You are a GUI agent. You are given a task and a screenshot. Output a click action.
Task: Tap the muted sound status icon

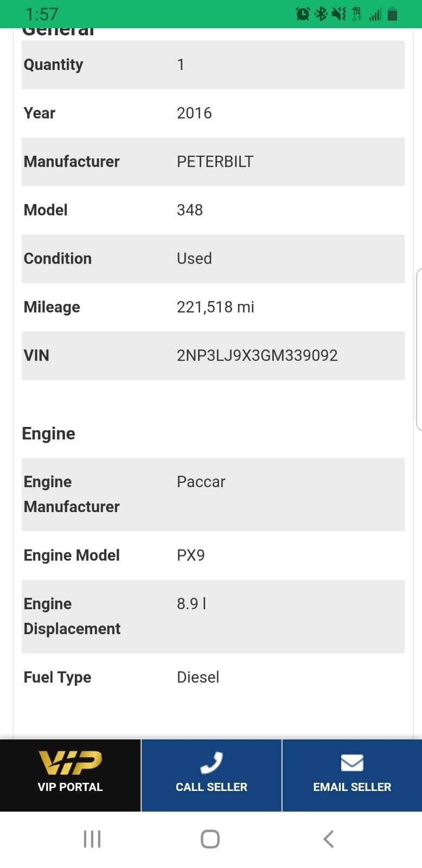point(339,14)
